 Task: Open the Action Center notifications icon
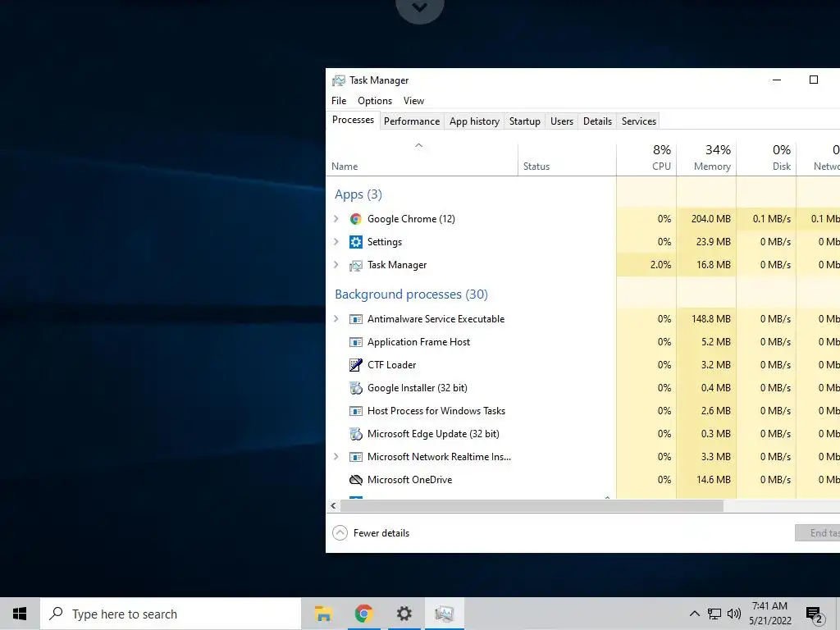click(815, 614)
